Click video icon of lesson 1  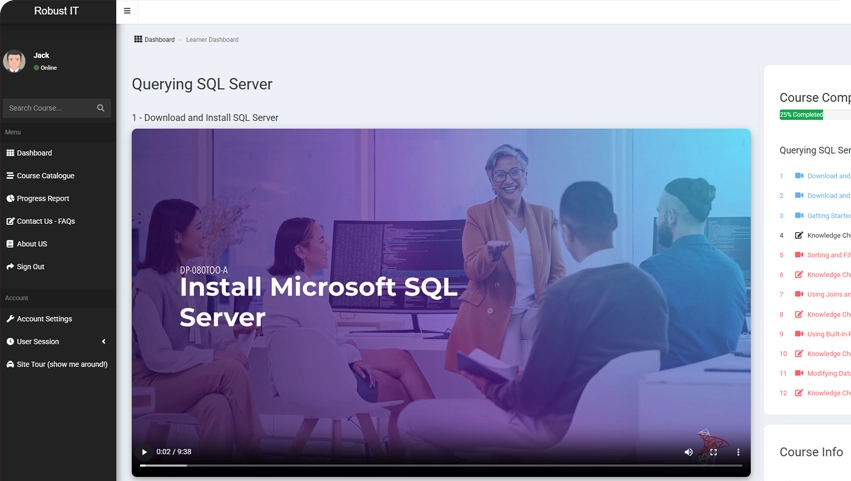[x=799, y=175]
